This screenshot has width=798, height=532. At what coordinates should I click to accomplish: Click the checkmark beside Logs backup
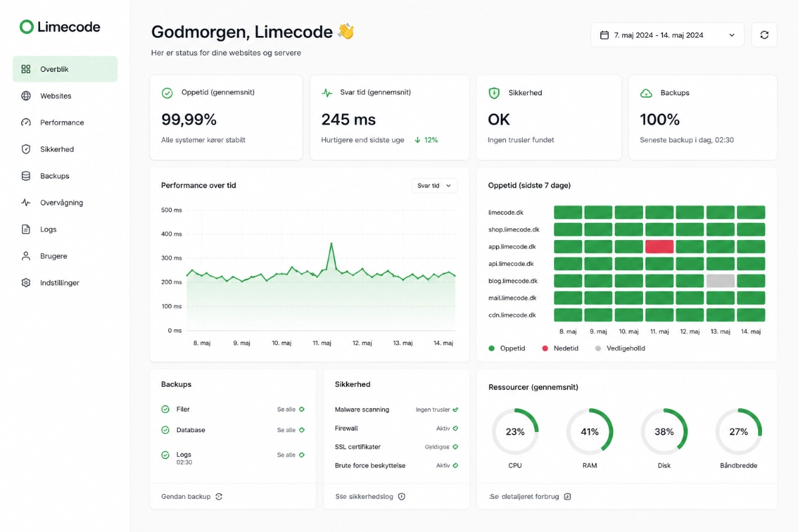pyautogui.click(x=166, y=455)
